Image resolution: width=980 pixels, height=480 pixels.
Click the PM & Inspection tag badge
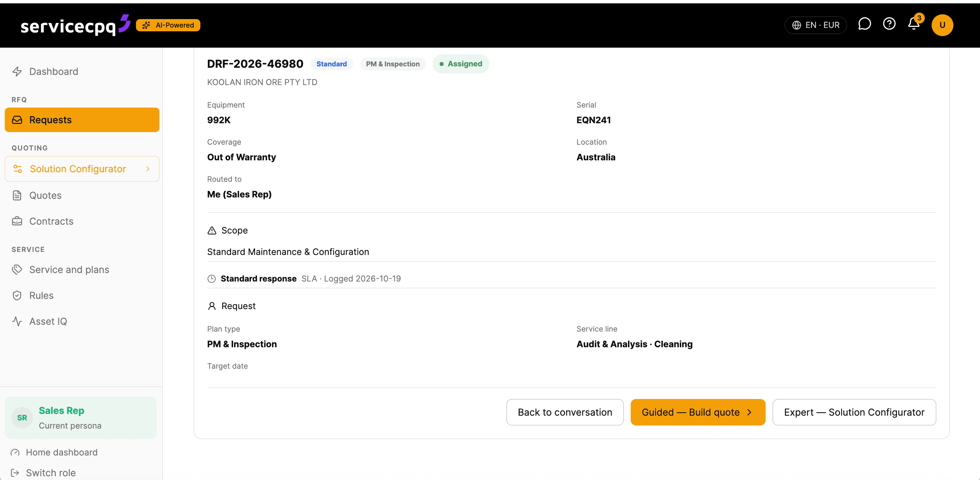click(x=393, y=64)
